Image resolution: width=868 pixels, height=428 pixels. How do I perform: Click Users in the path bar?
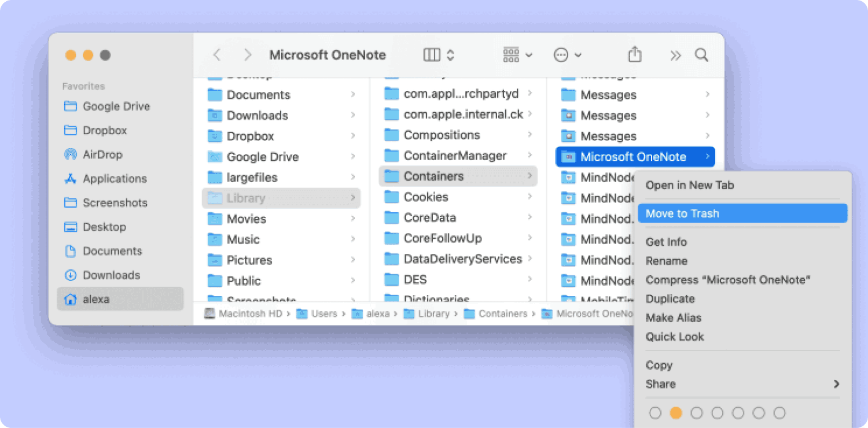pyautogui.click(x=317, y=313)
